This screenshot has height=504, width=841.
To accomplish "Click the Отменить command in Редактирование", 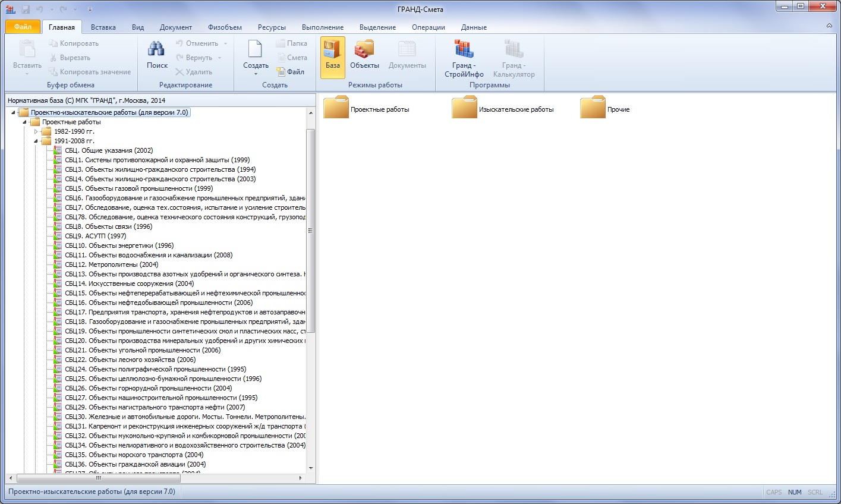I will pos(197,43).
